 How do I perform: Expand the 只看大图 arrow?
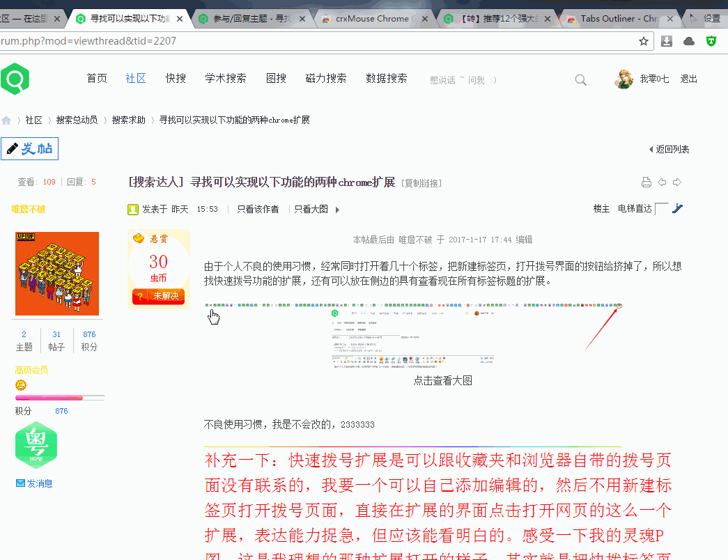[x=338, y=210]
